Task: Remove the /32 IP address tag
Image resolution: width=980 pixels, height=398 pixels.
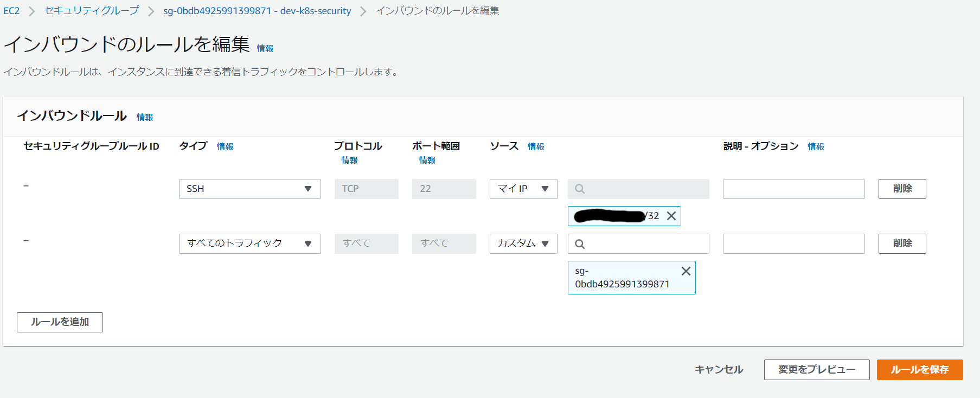Action: 671,216
